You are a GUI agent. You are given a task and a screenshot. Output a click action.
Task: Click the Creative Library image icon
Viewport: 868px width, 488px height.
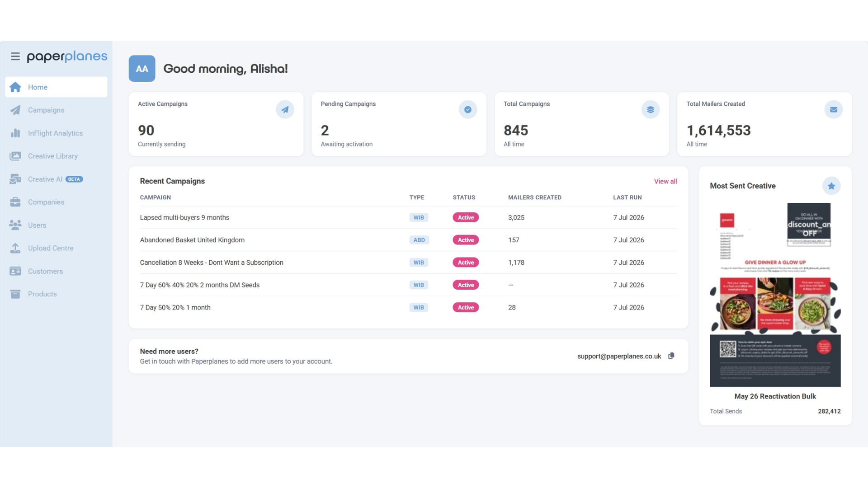[15, 156]
